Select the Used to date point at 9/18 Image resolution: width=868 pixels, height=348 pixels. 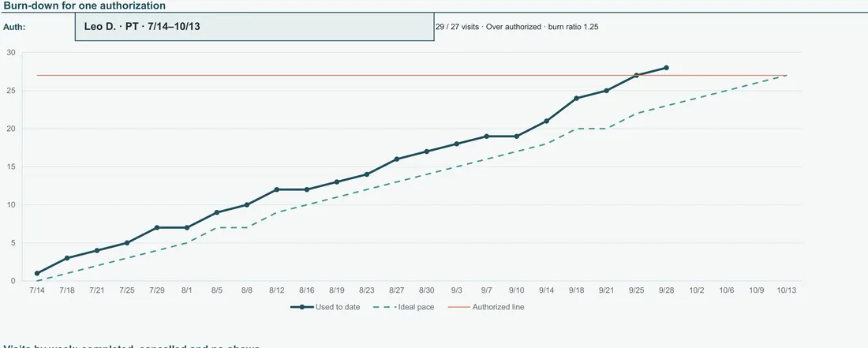click(x=576, y=98)
